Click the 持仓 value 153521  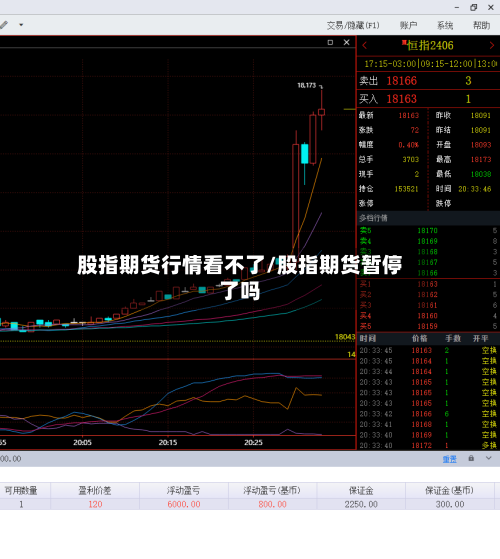tap(406, 189)
